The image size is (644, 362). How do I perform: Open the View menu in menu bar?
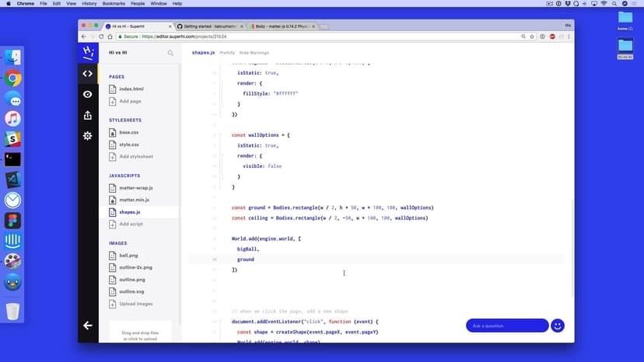(x=71, y=4)
